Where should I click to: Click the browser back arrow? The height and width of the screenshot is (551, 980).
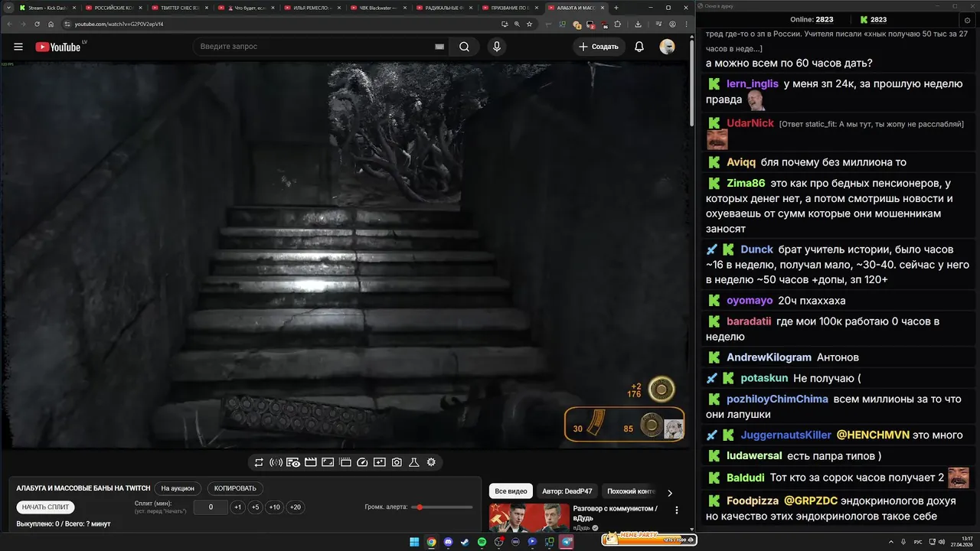tap(10, 24)
